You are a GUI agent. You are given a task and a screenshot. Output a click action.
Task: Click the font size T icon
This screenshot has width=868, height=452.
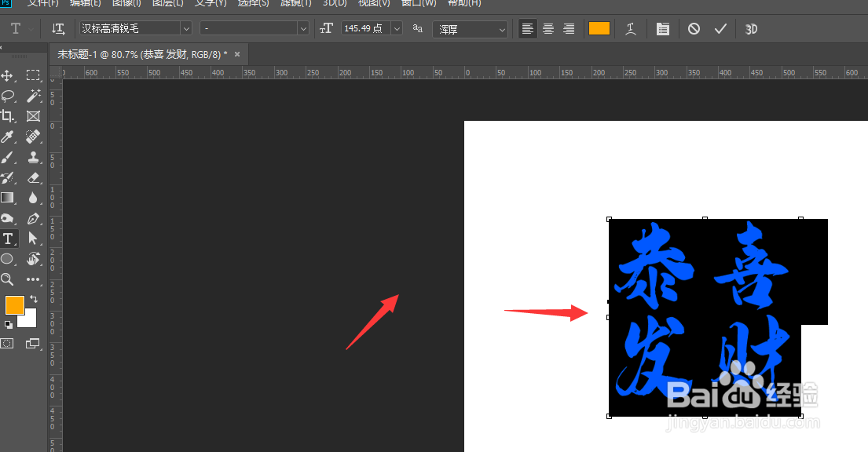pos(327,28)
